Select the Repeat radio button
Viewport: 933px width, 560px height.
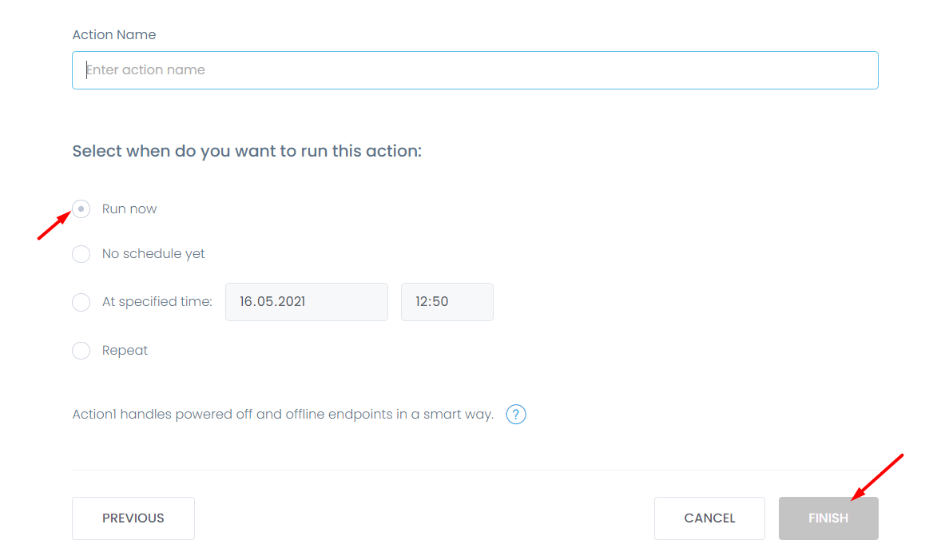click(81, 351)
